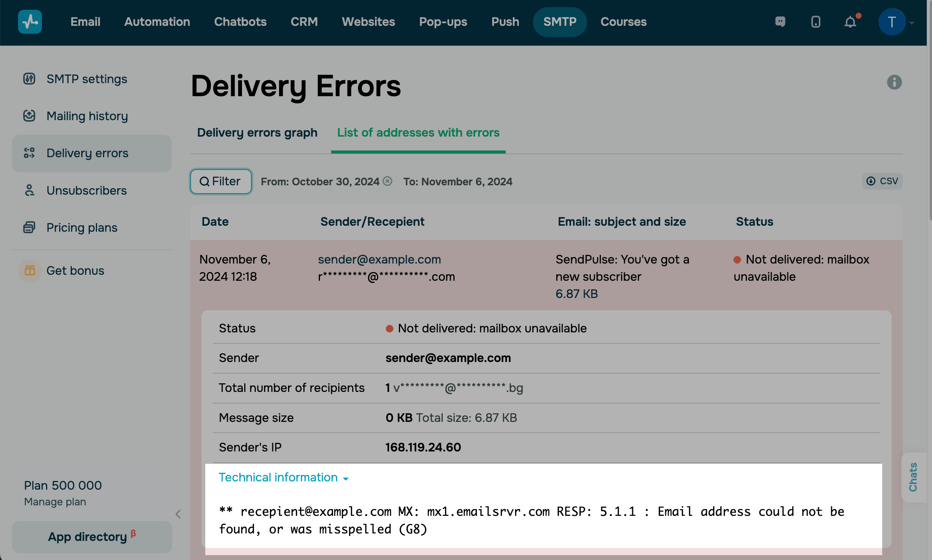932x560 pixels.
Task: Switch to Delivery errors graph tab
Action: pyautogui.click(x=257, y=133)
